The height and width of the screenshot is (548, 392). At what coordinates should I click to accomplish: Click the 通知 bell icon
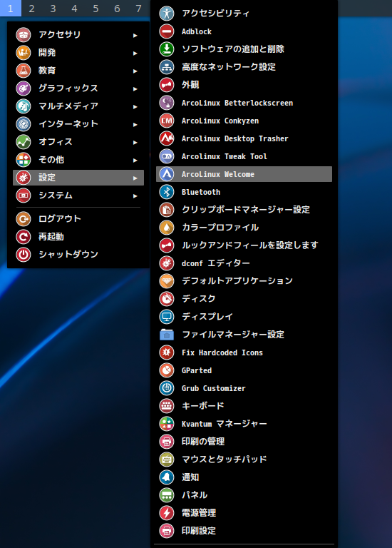[x=167, y=477]
